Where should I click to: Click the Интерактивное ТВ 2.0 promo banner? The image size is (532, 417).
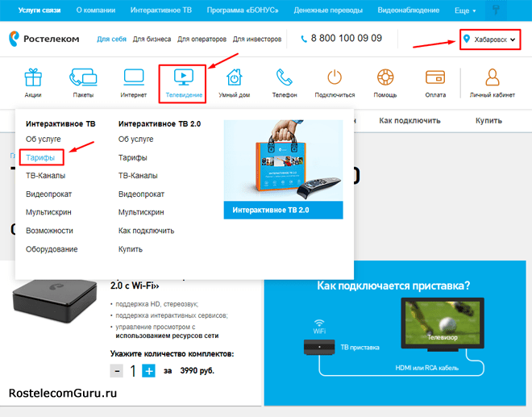tap(282, 170)
